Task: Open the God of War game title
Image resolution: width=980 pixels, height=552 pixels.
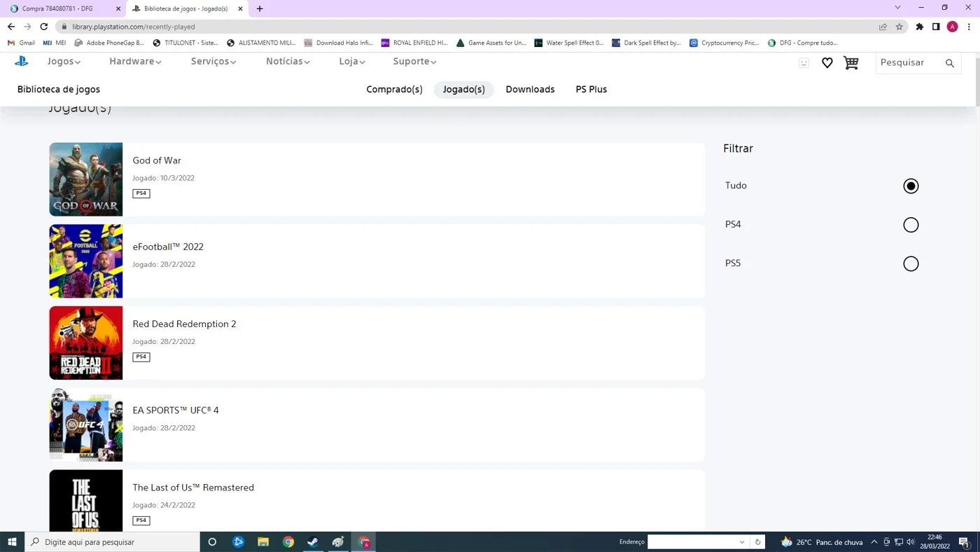Action: [x=157, y=160]
